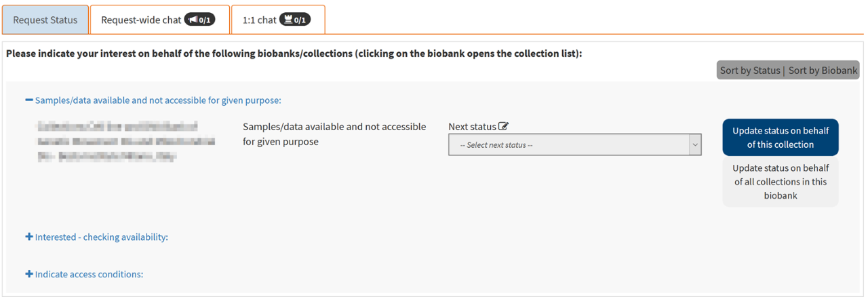This screenshot has width=868, height=297.
Task: Click the blurred collection name
Action: (126, 141)
